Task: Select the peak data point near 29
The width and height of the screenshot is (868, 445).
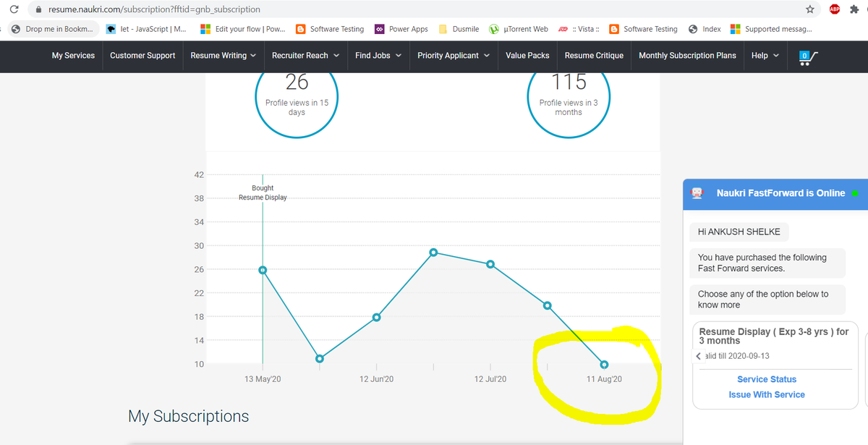Action: point(433,253)
